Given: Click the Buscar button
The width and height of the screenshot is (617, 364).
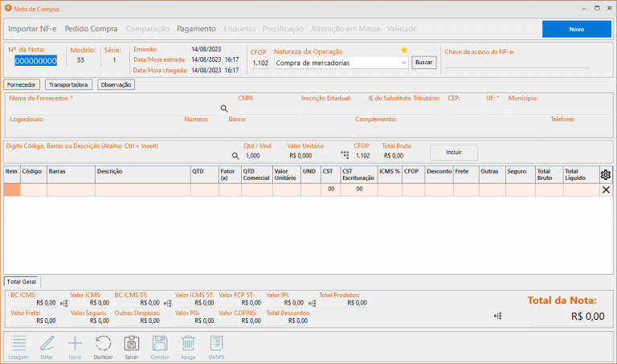Looking at the screenshot, I should click(x=424, y=63).
